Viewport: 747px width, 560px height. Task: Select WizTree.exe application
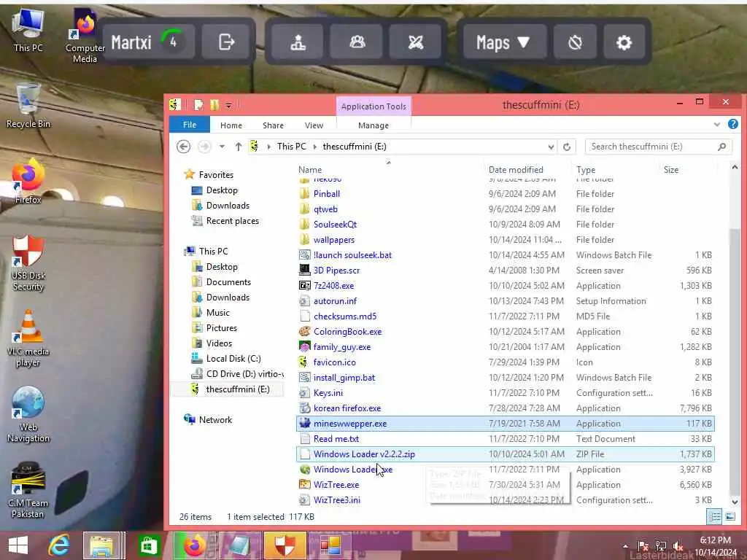336,485
